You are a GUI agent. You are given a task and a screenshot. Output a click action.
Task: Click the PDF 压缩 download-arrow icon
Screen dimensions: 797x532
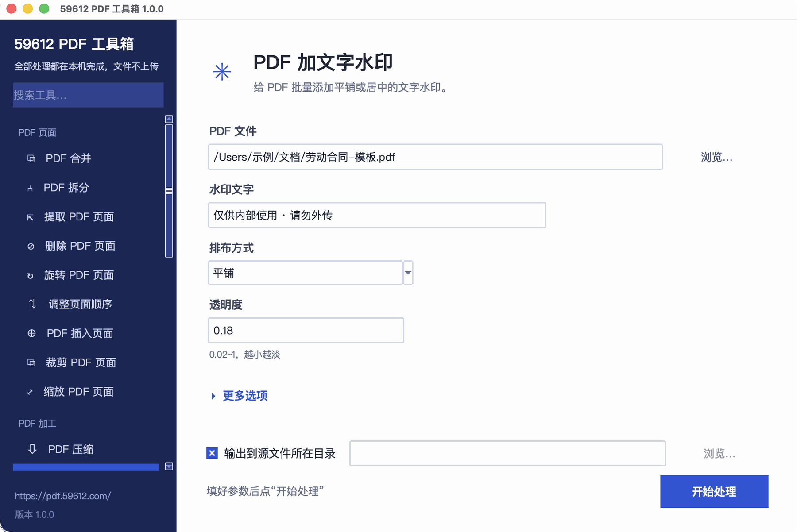click(x=32, y=449)
